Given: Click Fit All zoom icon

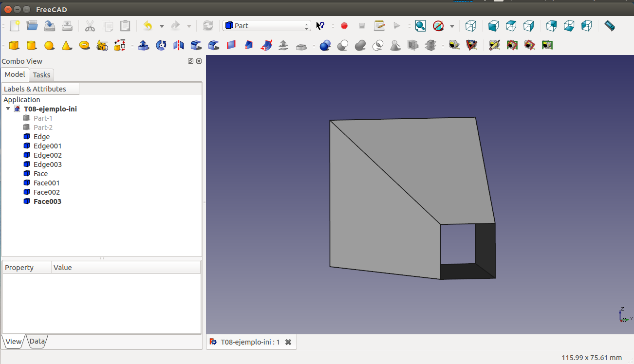Looking at the screenshot, I should [x=420, y=26].
